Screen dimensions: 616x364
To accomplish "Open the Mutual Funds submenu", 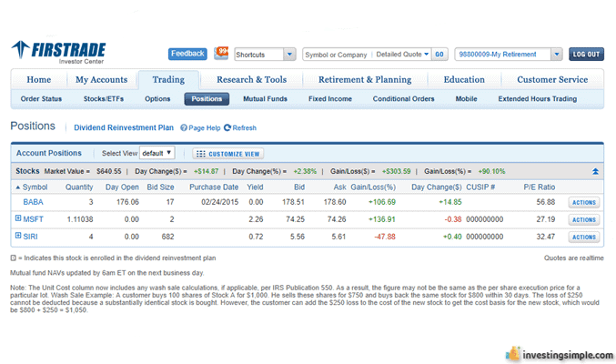I will [x=265, y=99].
